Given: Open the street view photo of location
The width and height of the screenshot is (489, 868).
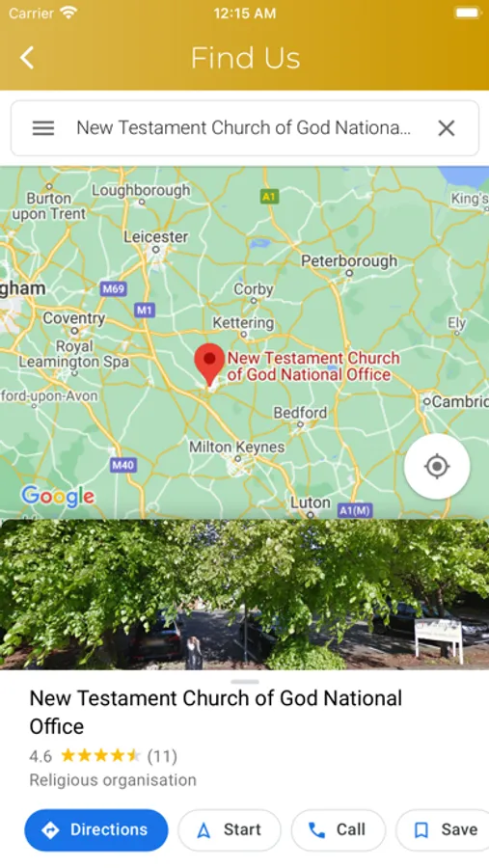Looking at the screenshot, I should [244, 594].
